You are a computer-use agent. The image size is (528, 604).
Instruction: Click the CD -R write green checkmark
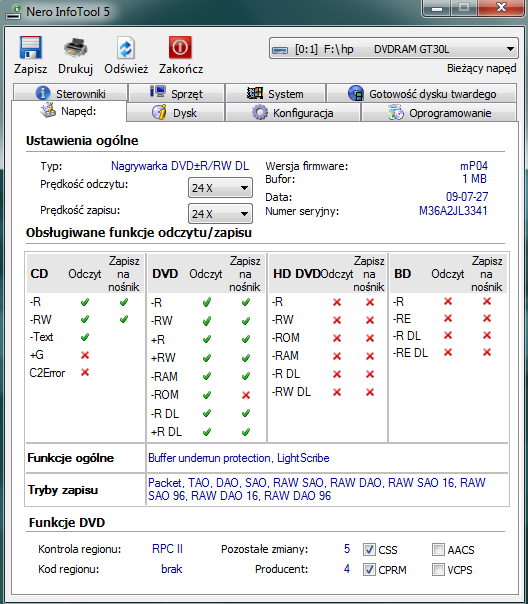(x=124, y=302)
